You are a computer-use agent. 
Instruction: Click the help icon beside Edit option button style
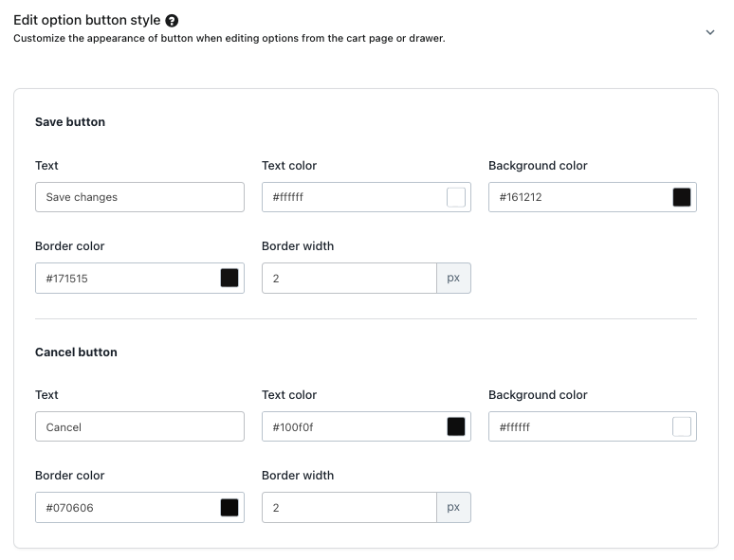pyautogui.click(x=172, y=21)
